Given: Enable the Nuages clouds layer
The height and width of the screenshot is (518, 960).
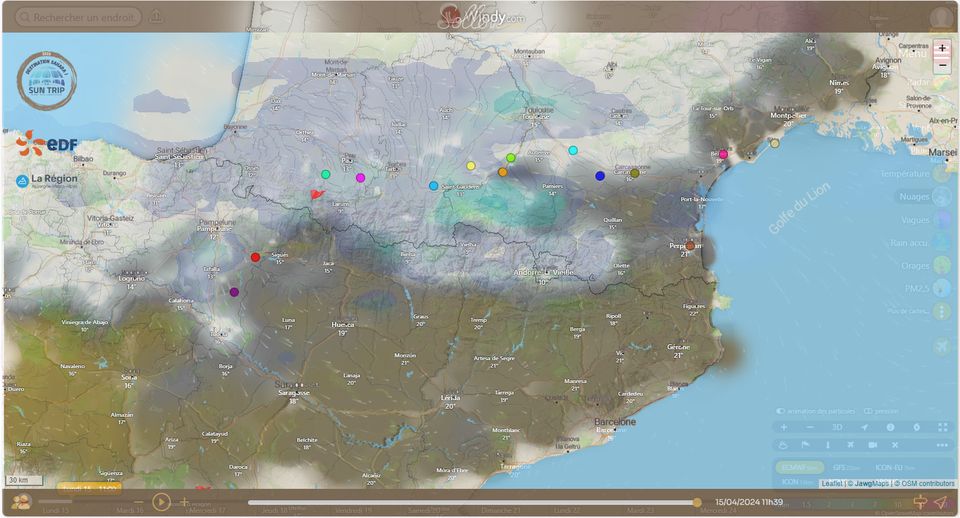Looking at the screenshot, I should pyautogui.click(x=941, y=197).
